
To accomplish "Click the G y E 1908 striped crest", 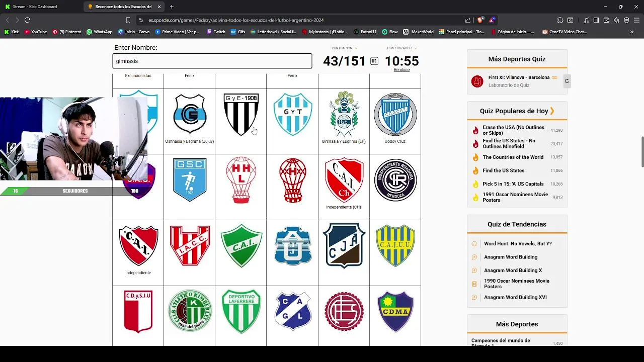I will pyautogui.click(x=241, y=114).
